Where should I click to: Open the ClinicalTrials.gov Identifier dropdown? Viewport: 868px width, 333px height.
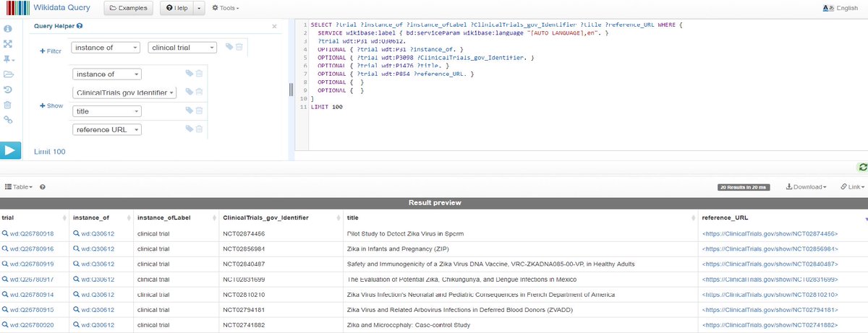[125, 92]
